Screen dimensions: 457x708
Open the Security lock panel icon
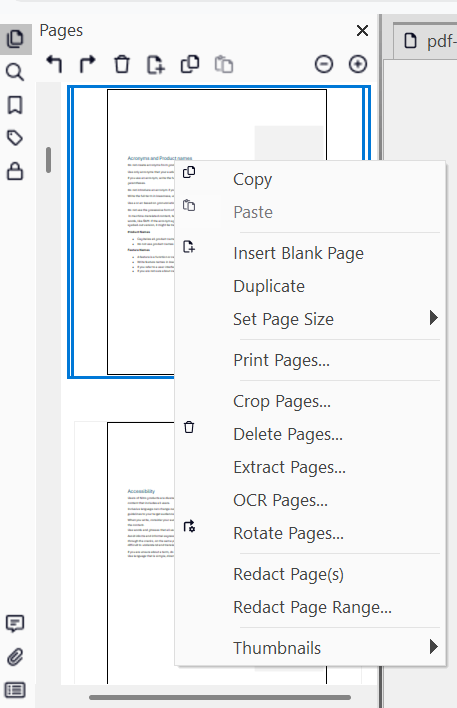pyautogui.click(x=15, y=171)
